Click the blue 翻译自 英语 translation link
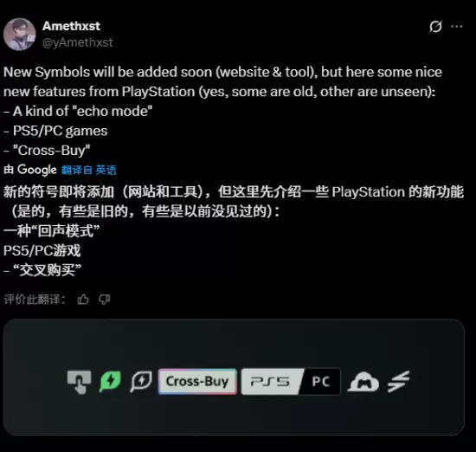This screenshot has width=476, height=452. [x=89, y=170]
